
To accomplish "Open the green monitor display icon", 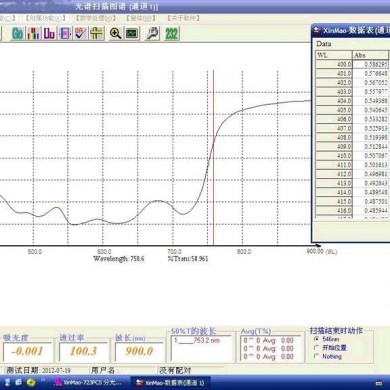I will point(132,33).
